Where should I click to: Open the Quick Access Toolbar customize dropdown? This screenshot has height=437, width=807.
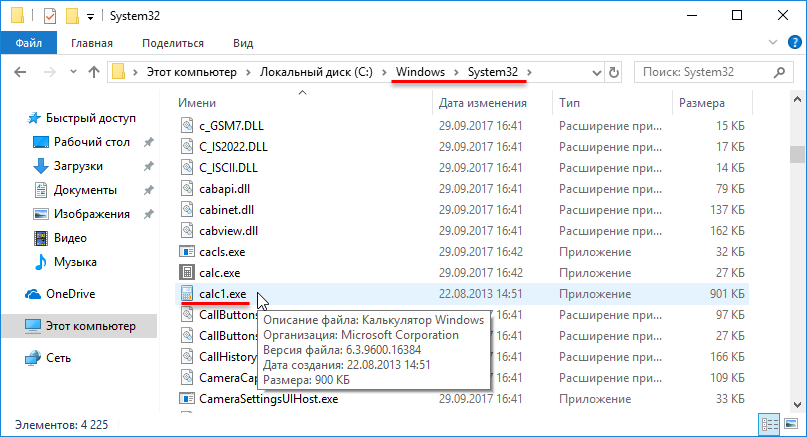[x=91, y=17]
